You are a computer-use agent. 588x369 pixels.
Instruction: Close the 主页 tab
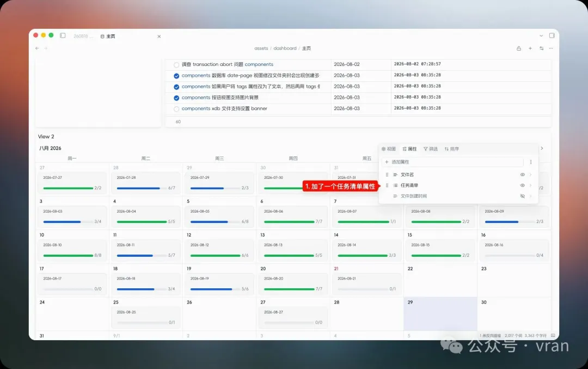pyautogui.click(x=159, y=37)
